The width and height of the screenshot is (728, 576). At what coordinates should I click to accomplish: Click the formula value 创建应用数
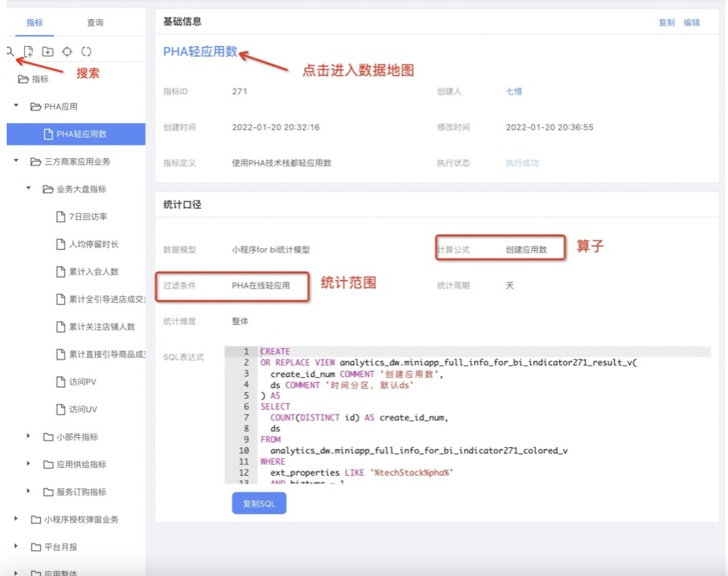click(526, 250)
